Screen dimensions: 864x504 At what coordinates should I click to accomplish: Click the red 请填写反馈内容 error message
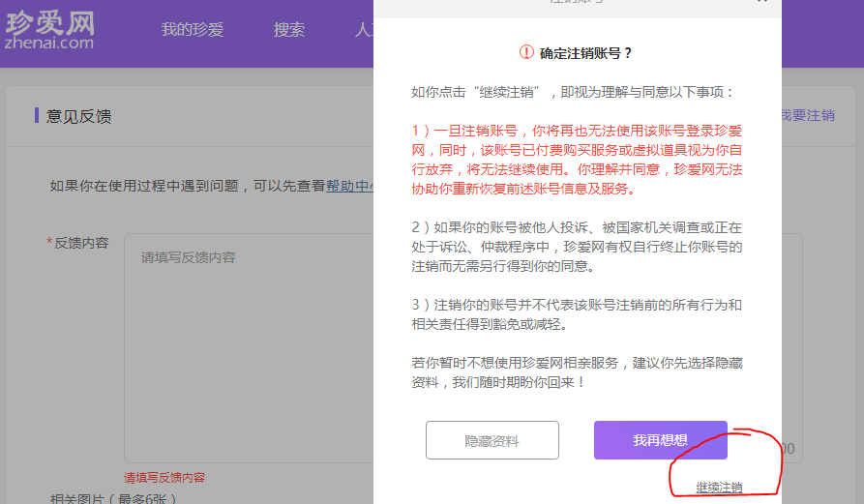164,478
